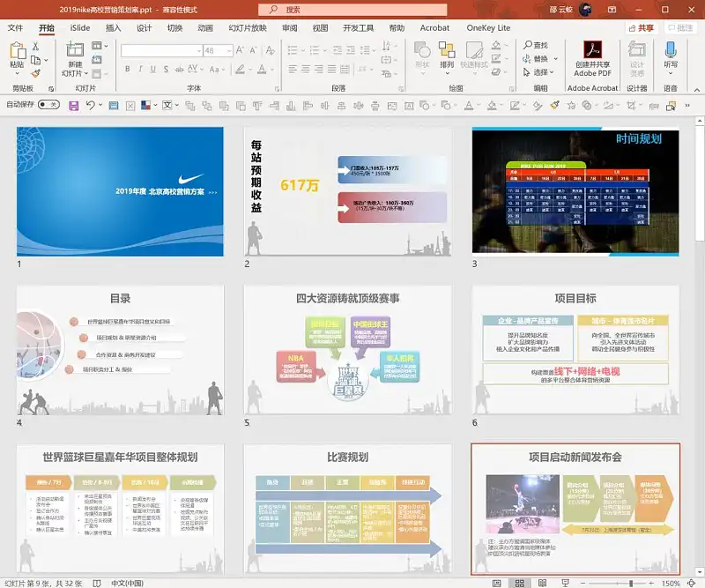Screen dimensions: 705x588
Task: Increase font size with larger A icon
Action: (240, 50)
